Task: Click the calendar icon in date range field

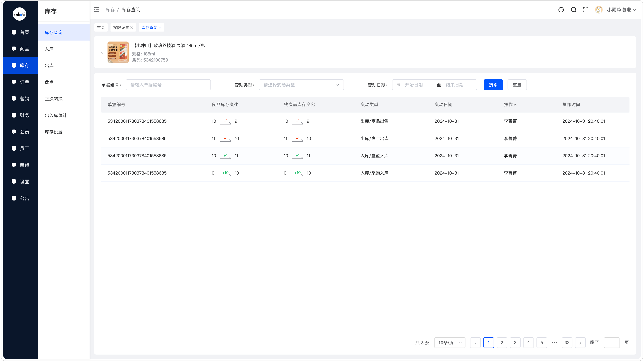Action: click(399, 85)
